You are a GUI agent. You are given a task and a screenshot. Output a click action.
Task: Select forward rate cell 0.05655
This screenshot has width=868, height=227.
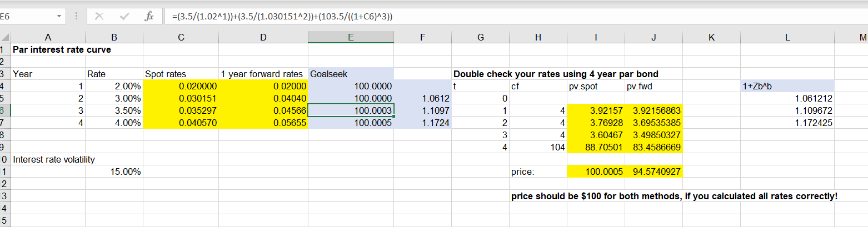pyautogui.click(x=263, y=123)
